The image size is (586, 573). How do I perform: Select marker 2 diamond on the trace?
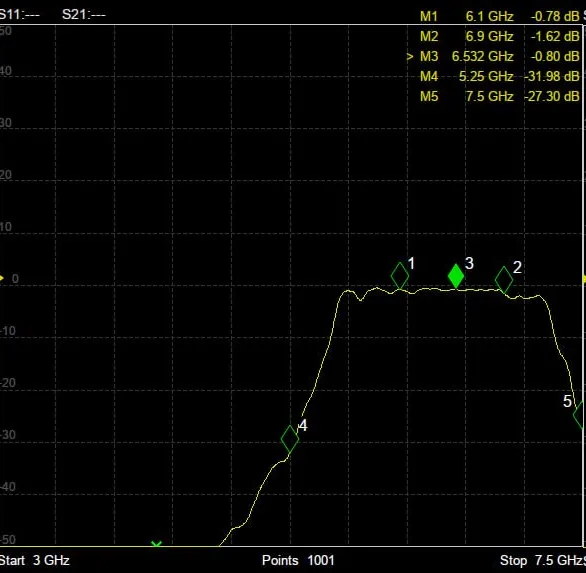[504, 280]
